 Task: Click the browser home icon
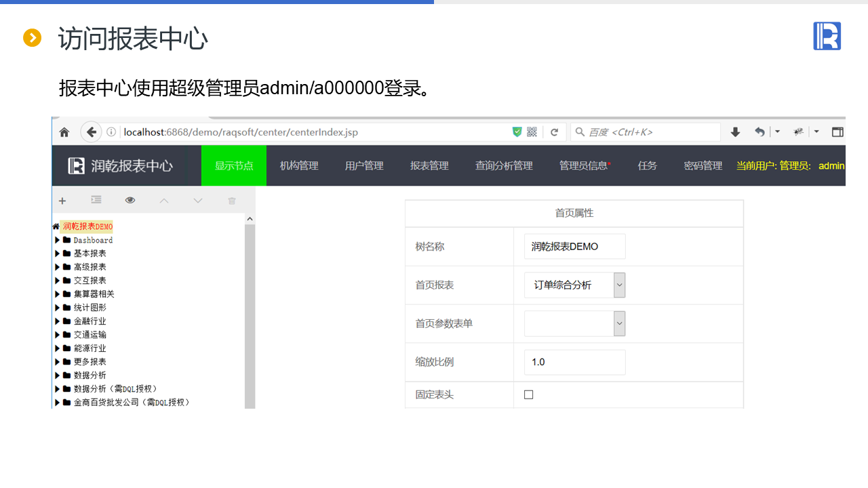pyautogui.click(x=64, y=132)
